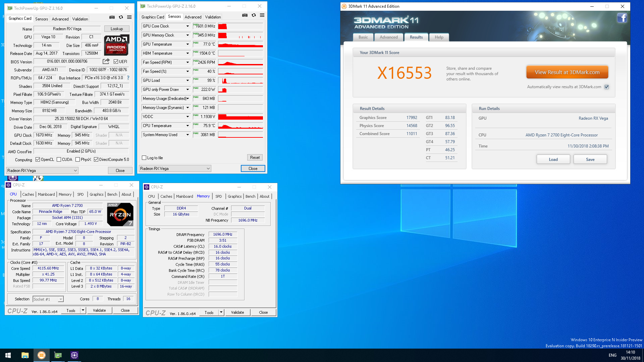Toggle the OpenCL checkbox

pyautogui.click(x=38, y=160)
